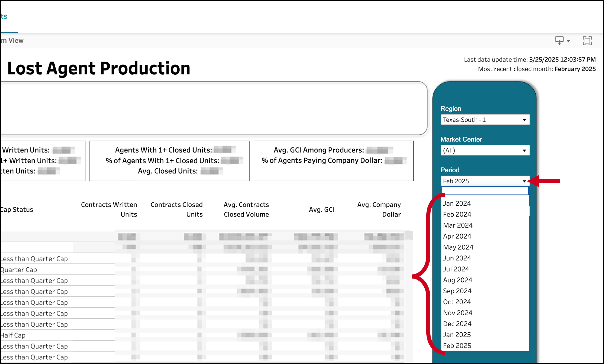604x364 pixels.
Task: Click the teal link in the top-left corner
Action: (4, 16)
